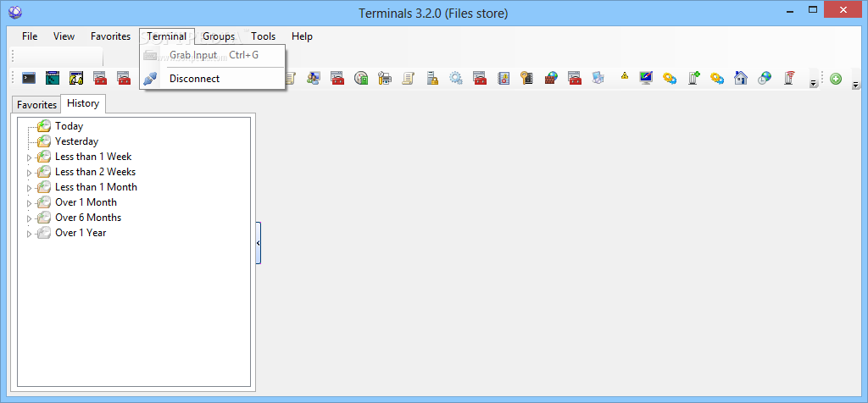The height and width of the screenshot is (403, 868).
Task: Click the users with monitor toolbar icon
Action: pos(314,78)
